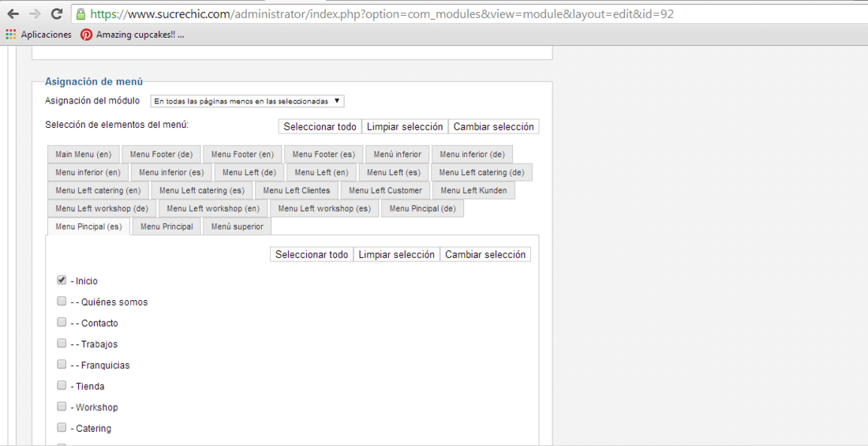This screenshot has width=868, height=446.
Task: Click Limpiar selección inside the tab panel
Action: click(x=396, y=254)
